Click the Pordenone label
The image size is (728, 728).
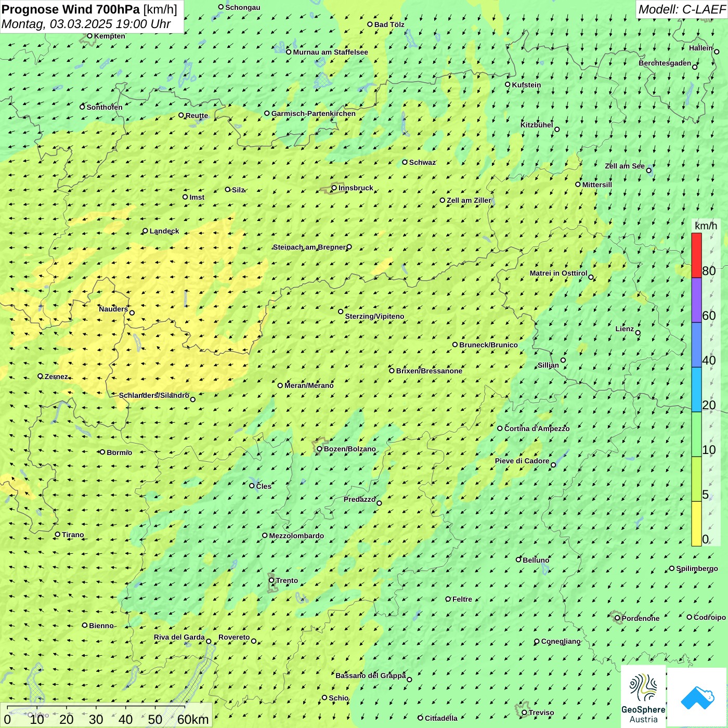(x=641, y=618)
